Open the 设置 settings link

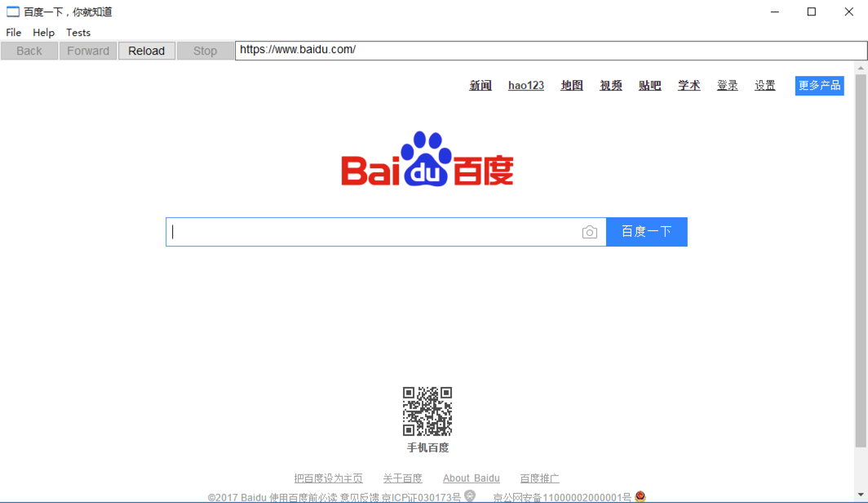tap(765, 85)
